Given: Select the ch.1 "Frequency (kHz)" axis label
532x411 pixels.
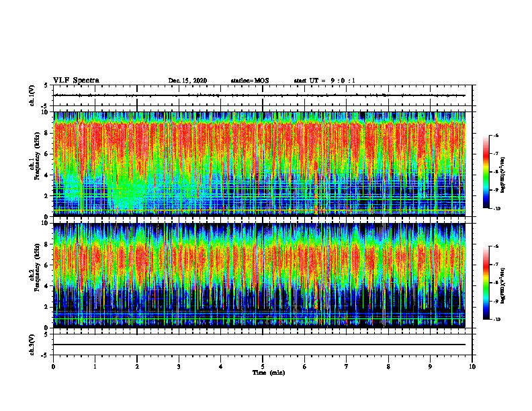Looking at the screenshot, I should [38, 156].
